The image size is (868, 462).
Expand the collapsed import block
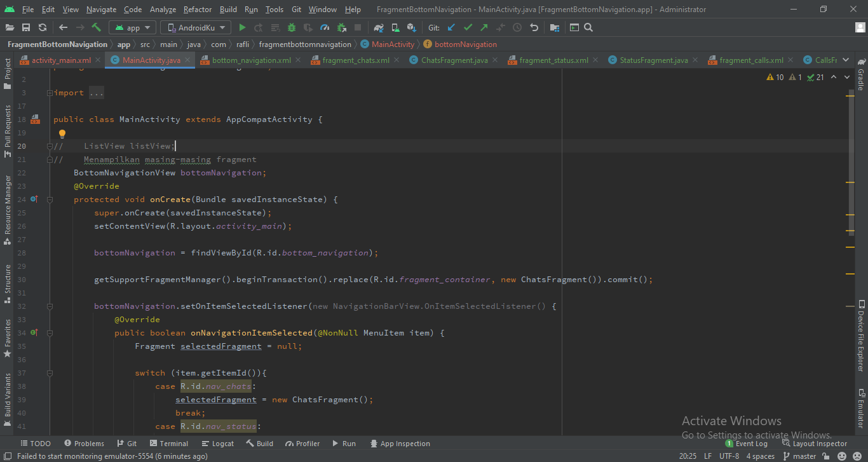click(50, 93)
